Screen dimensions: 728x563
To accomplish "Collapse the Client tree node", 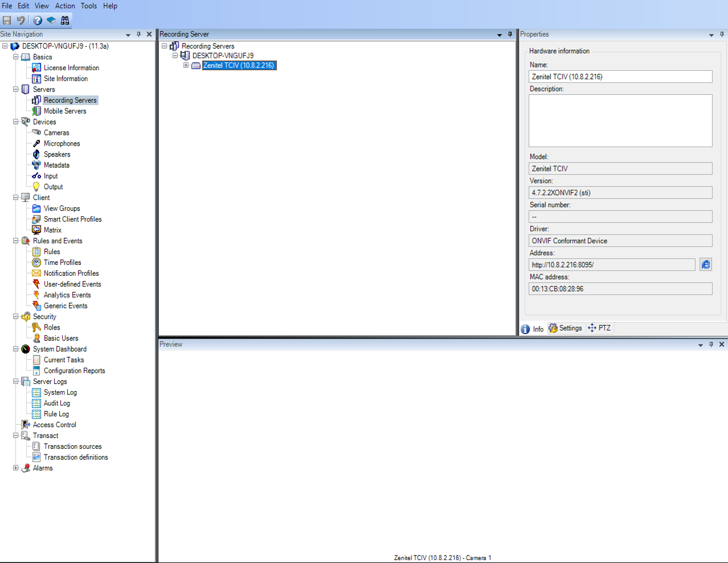I will click(x=16, y=198).
